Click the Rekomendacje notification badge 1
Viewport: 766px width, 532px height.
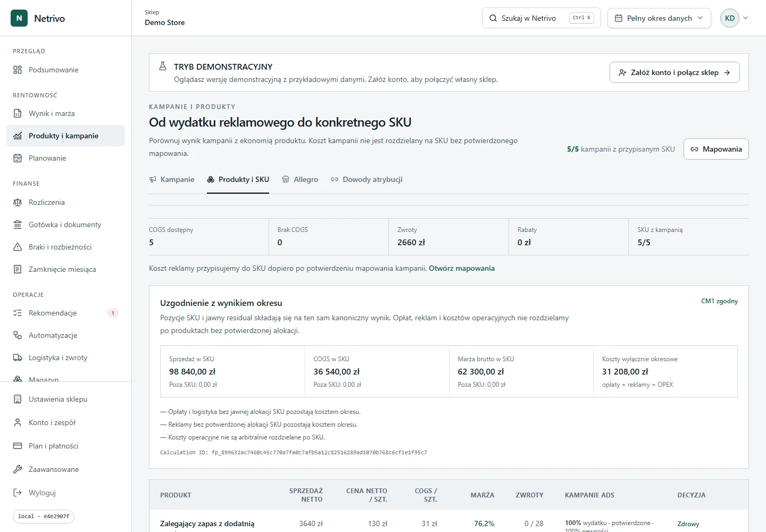click(x=113, y=313)
